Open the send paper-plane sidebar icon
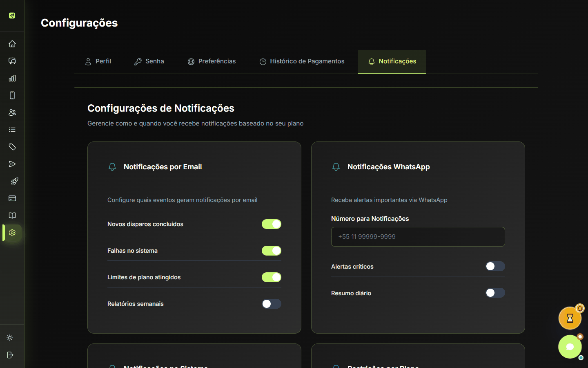The image size is (588, 368). [x=12, y=164]
